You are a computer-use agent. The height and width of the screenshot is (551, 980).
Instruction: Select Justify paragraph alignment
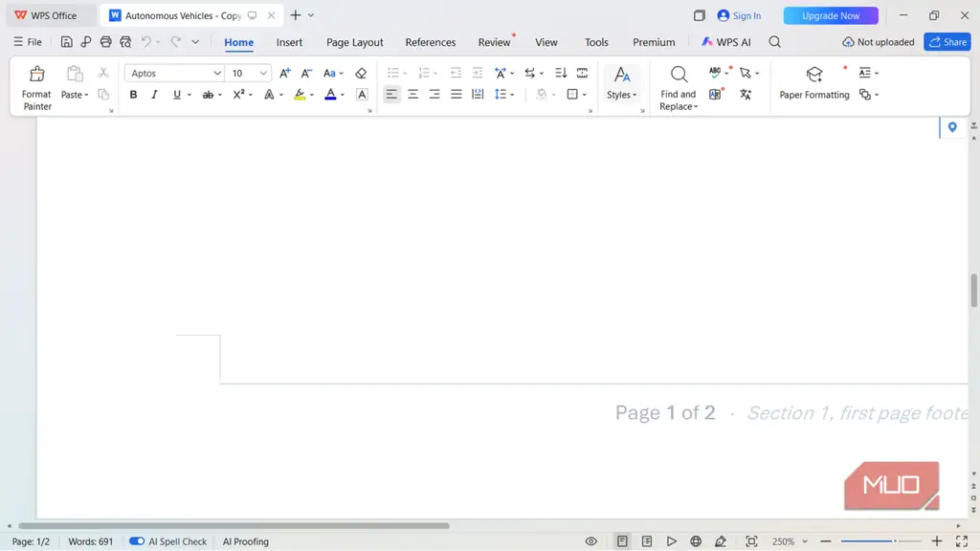click(x=457, y=95)
